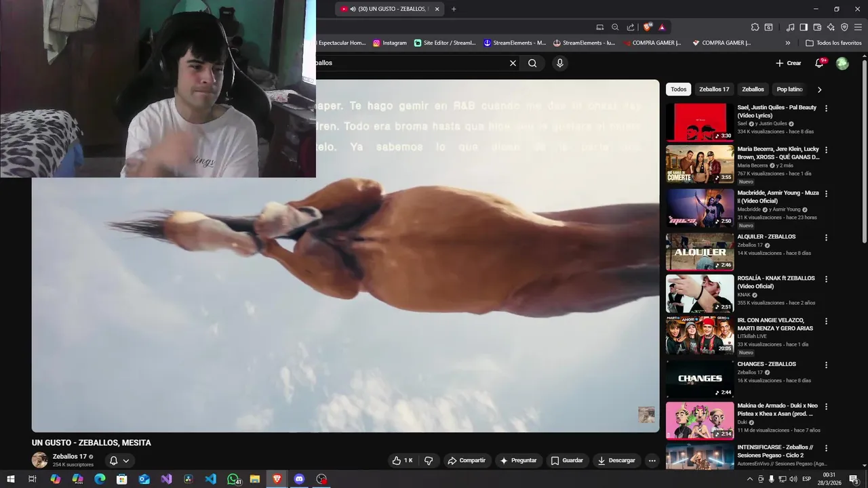
Task: Click the channel watermark in the video corner
Action: pyautogui.click(x=646, y=415)
